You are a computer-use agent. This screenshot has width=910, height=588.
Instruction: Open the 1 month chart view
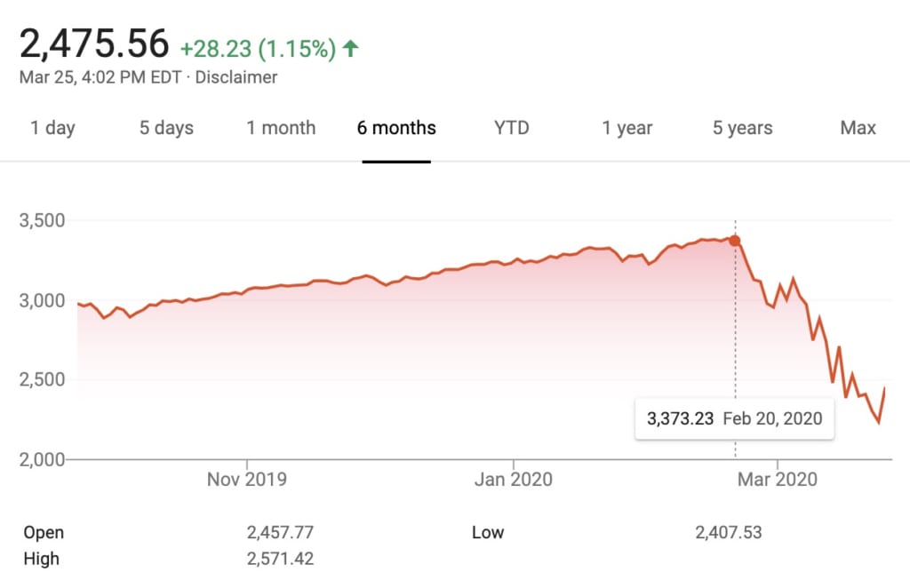point(281,128)
